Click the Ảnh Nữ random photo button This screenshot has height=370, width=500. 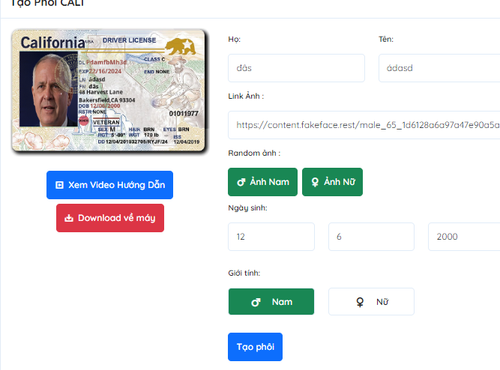click(x=332, y=182)
